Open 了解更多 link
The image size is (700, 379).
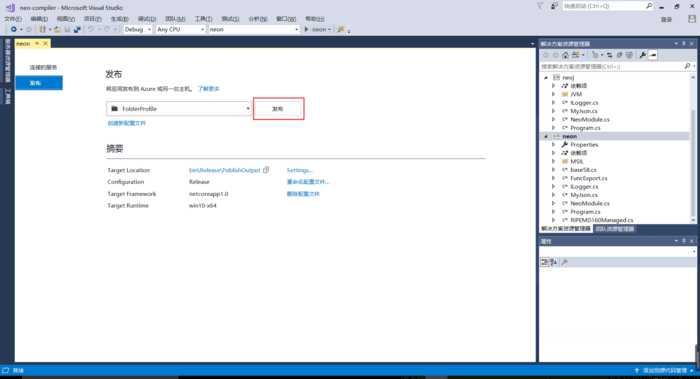coord(208,89)
